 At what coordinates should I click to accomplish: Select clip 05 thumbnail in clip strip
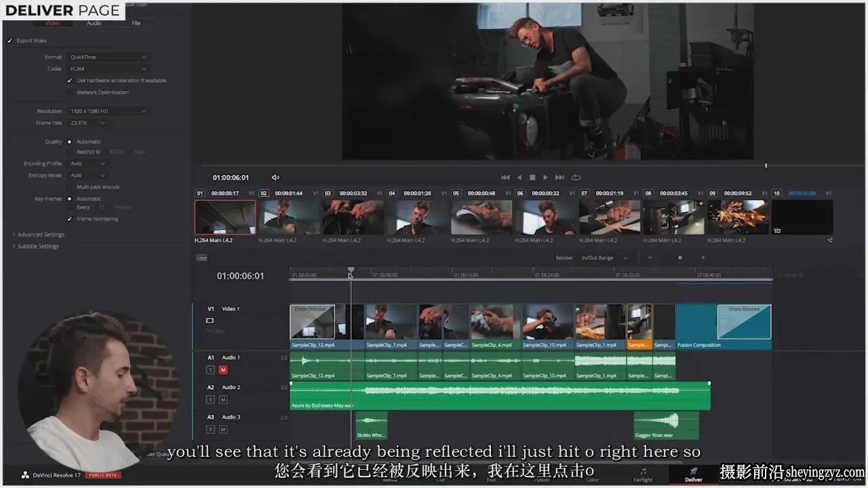pyautogui.click(x=481, y=218)
